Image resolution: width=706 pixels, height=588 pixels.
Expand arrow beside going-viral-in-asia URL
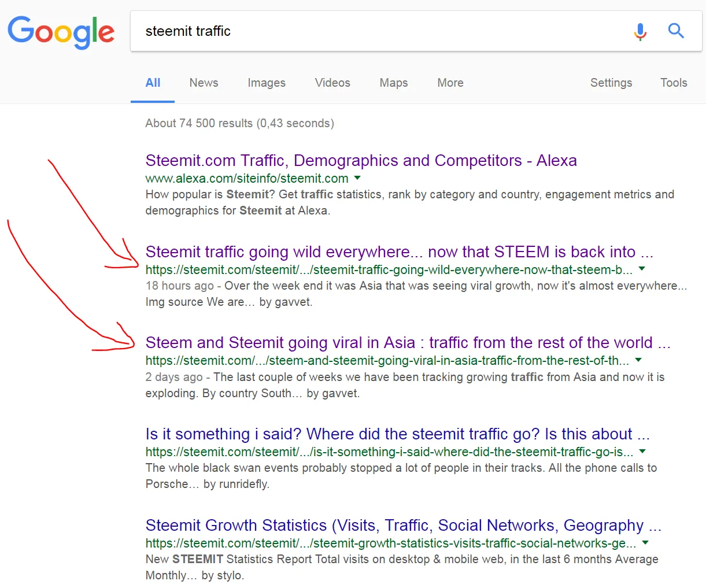[638, 360]
